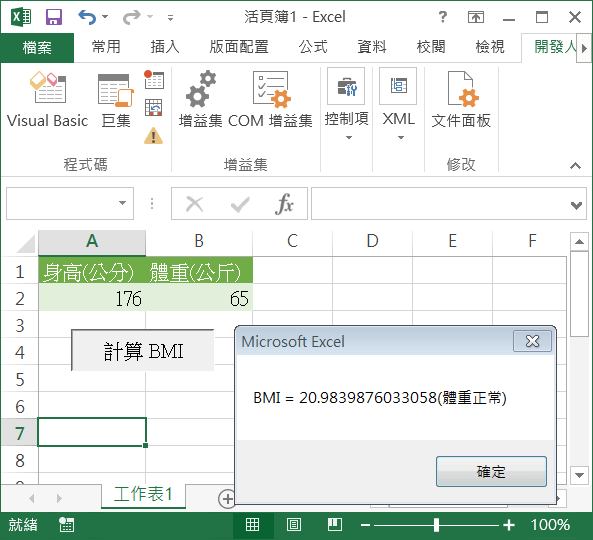Click the 計算 BMI button
This screenshot has width=593, height=540.
143,351
